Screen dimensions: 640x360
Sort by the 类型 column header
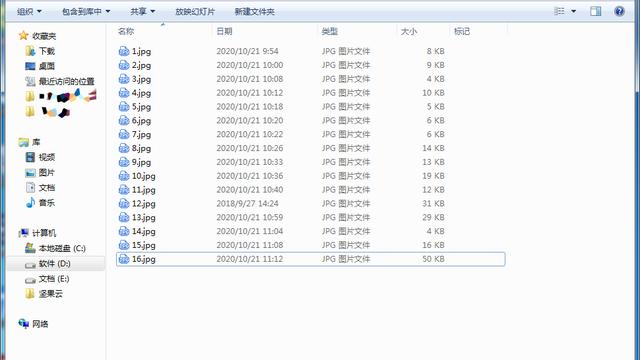click(329, 31)
